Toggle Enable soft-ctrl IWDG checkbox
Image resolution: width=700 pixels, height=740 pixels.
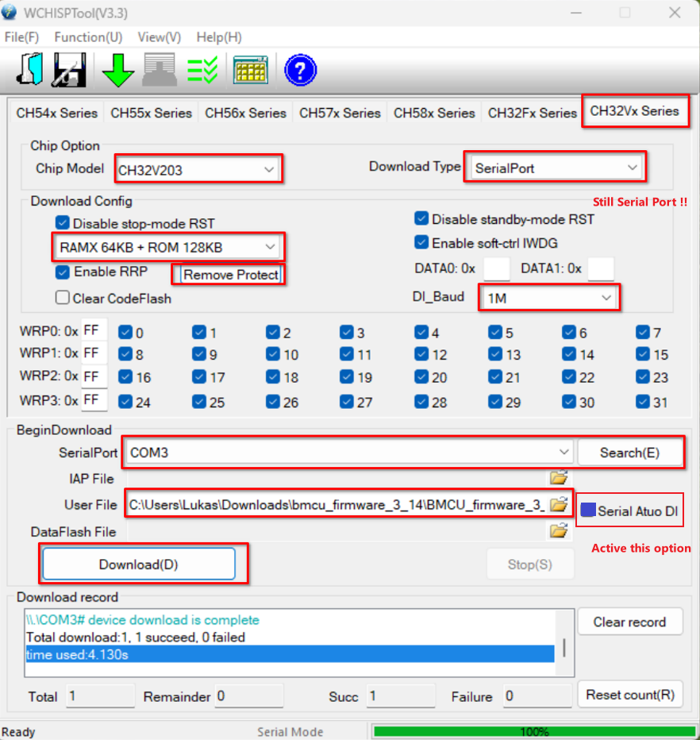(421, 242)
